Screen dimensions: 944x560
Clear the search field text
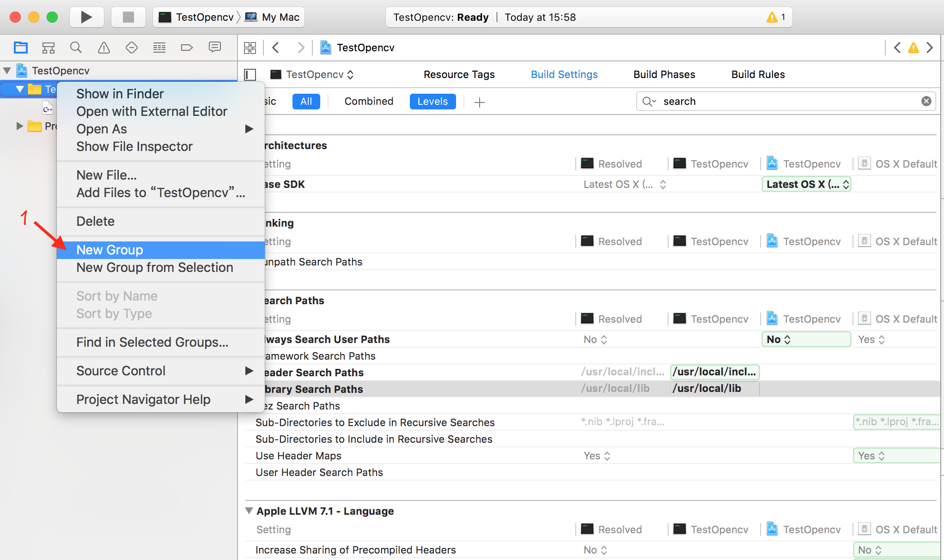coord(926,101)
